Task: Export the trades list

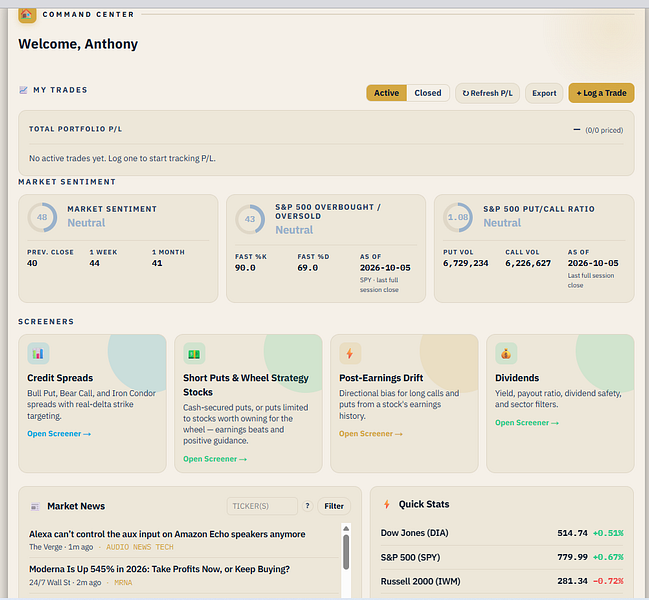Action: coord(544,93)
